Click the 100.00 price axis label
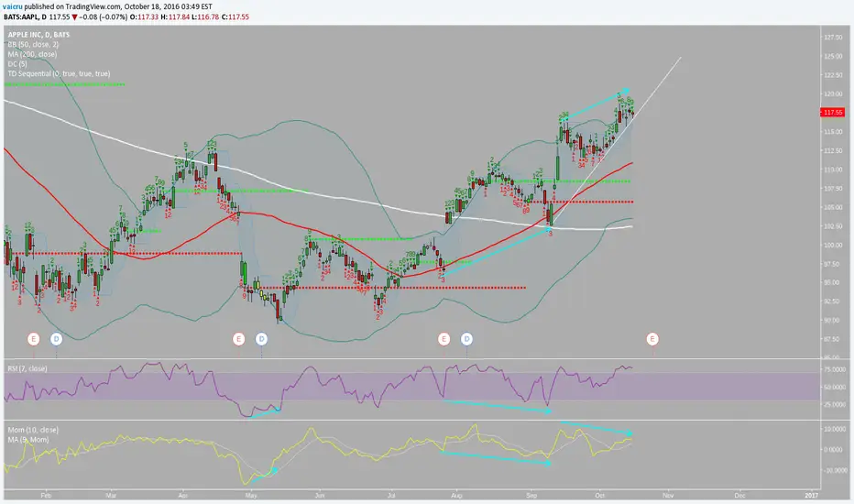This screenshot has height=504, width=854. pos(833,246)
